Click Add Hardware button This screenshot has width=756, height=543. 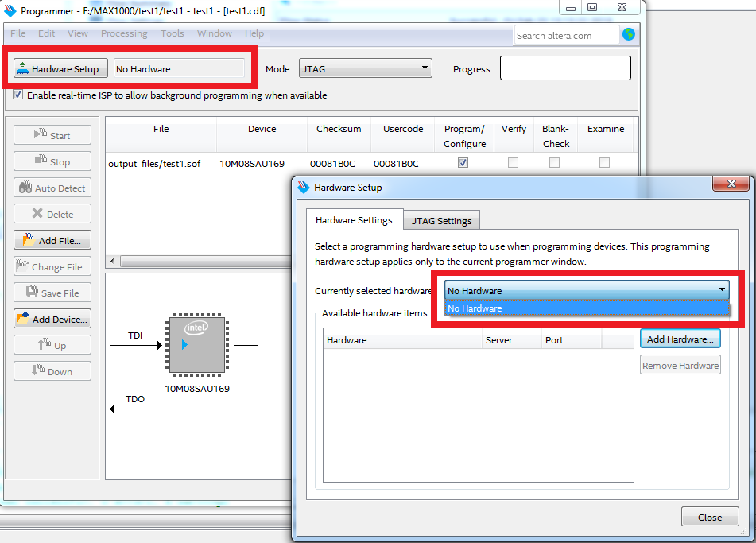tap(680, 339)
